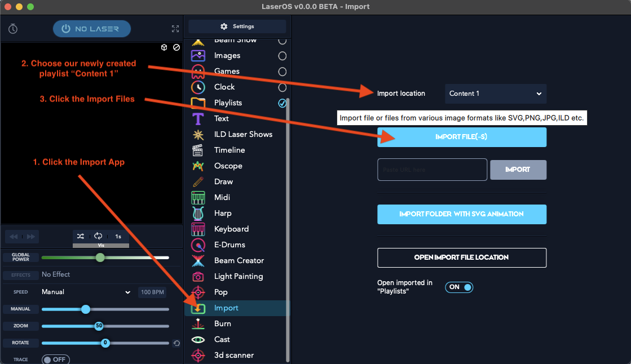
Task: Click the timer clock icon
Action: 13,29
